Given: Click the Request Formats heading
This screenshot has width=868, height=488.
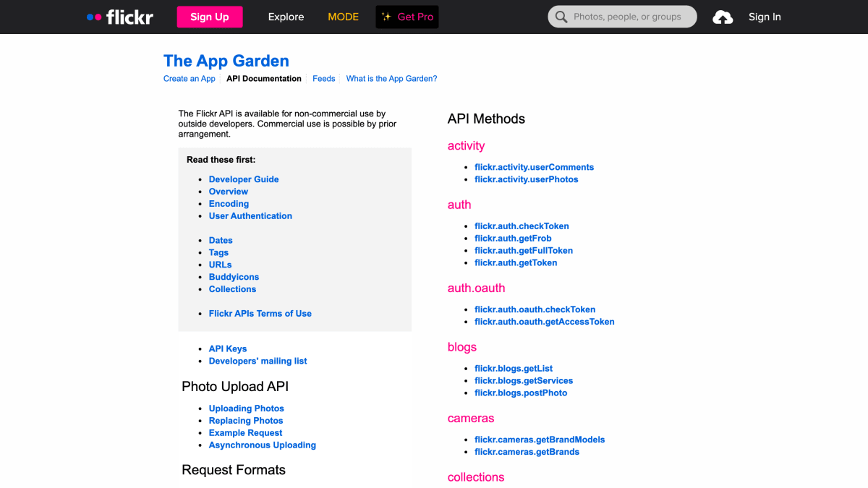Looking at the screenshot, I should [234, 470].
